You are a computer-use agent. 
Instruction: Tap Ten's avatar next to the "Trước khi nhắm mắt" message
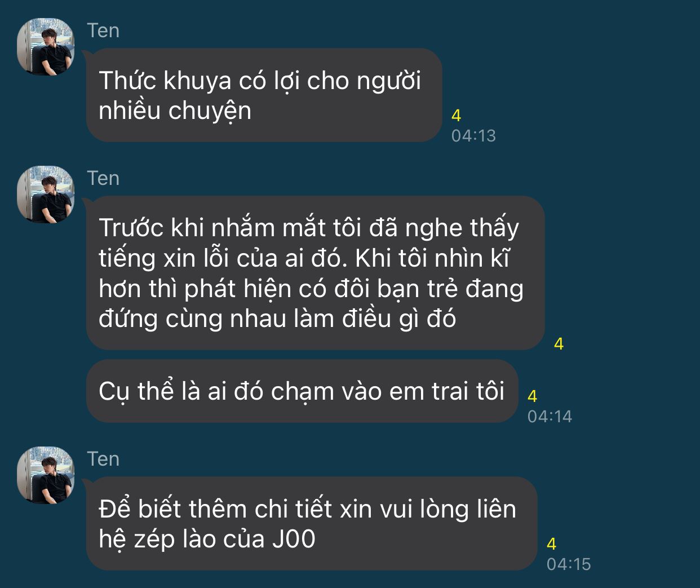tap(46, 194)
